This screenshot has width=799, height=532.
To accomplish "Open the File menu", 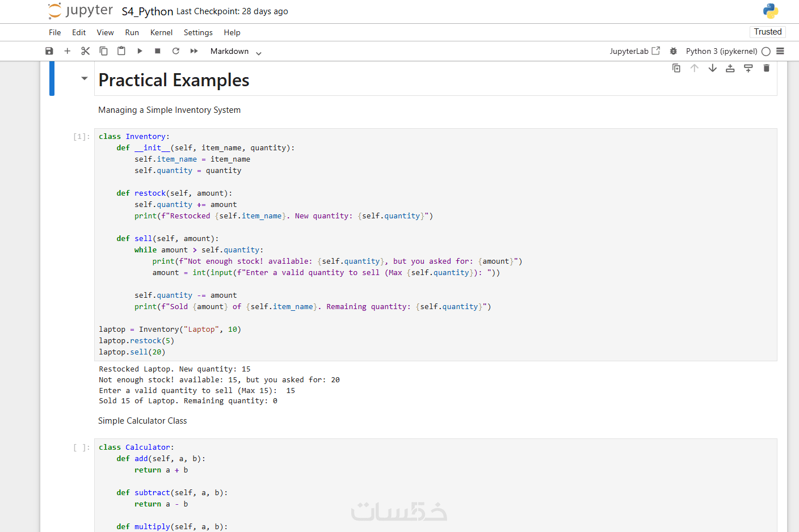I will point(55,32).
